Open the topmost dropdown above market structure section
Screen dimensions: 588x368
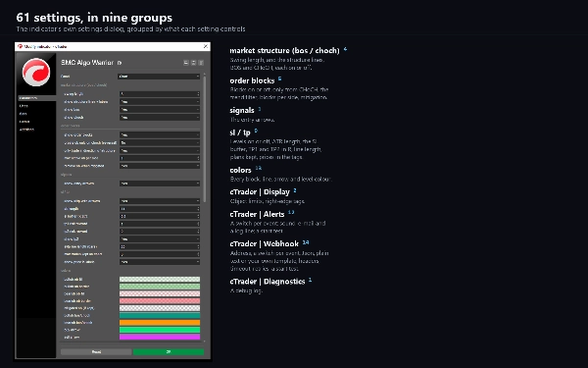point(159,77)
